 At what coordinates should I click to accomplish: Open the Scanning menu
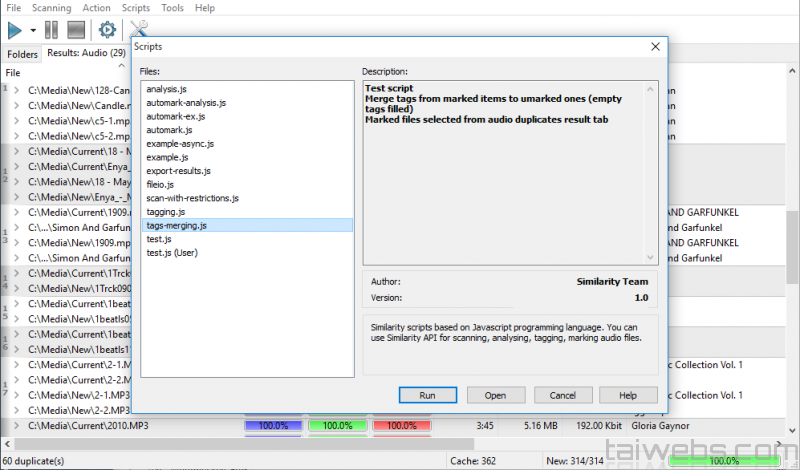click(x=51, y=8)
